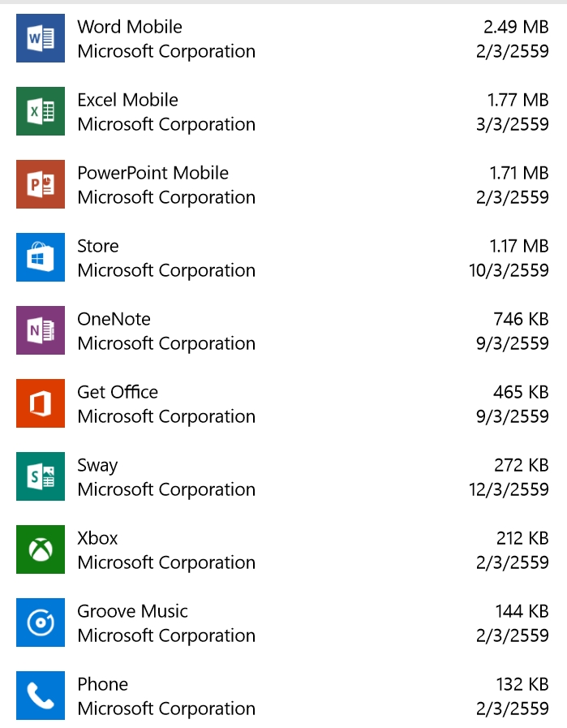Click the Word Mobile app icon
Image resolution: width=567 pixels, height=728 pixels.
coord(41,38)
